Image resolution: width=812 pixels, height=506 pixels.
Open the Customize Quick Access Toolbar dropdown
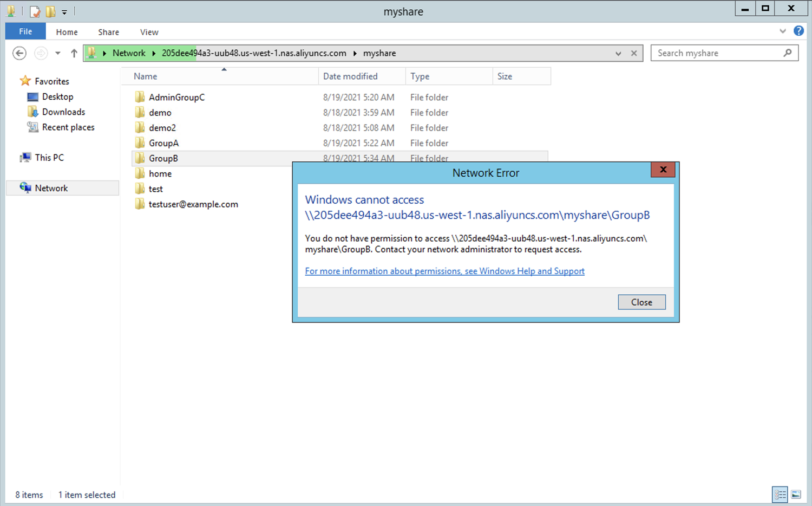coord(64,12)
